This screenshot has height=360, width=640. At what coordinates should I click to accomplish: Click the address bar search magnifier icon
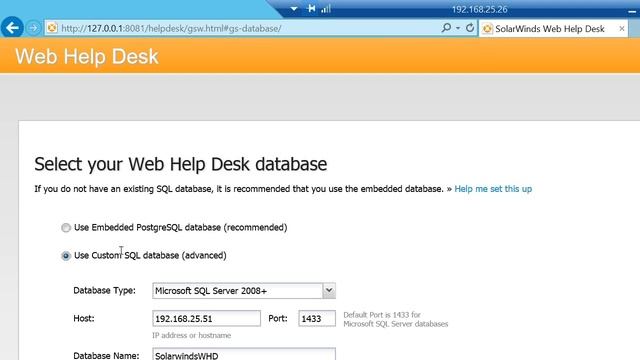(446, 28)
